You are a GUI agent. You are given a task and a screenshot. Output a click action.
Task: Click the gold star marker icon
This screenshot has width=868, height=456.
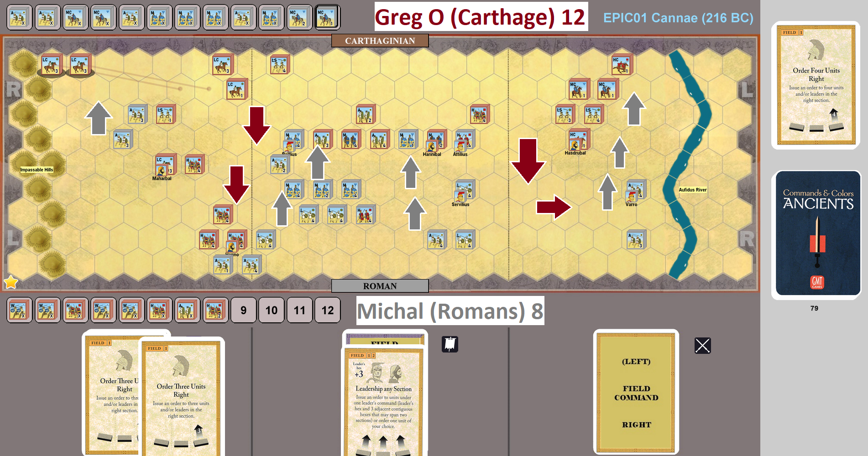coord(10,283)
